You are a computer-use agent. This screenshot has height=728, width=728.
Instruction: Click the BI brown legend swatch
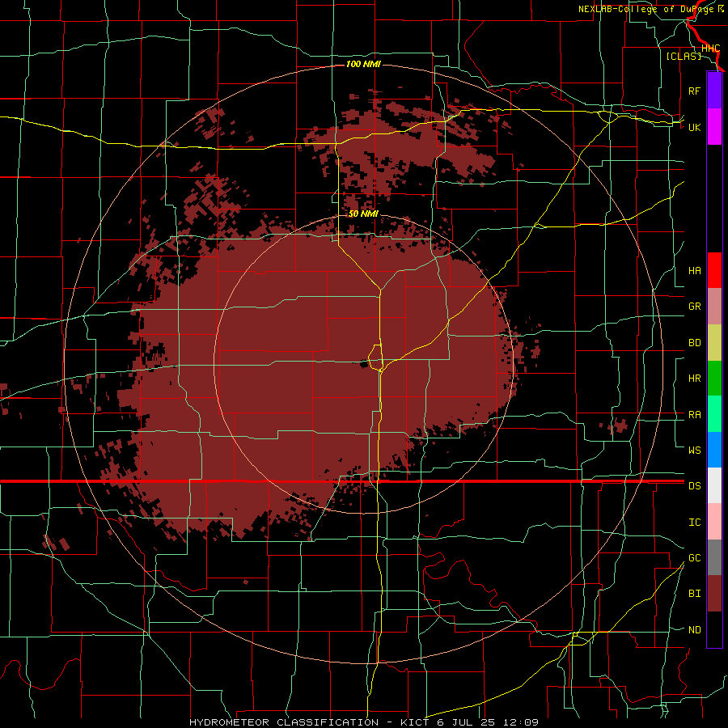click(714, 594)
